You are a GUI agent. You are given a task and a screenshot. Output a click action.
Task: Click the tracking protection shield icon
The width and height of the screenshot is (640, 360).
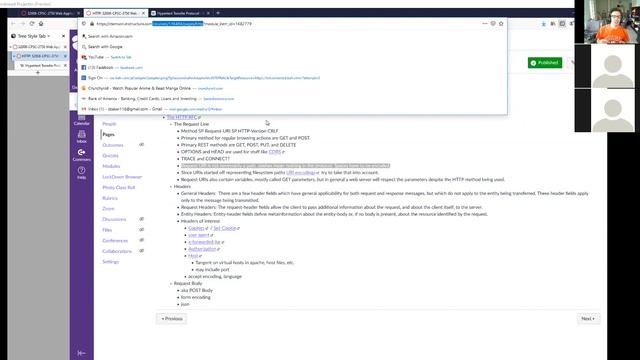84,24
